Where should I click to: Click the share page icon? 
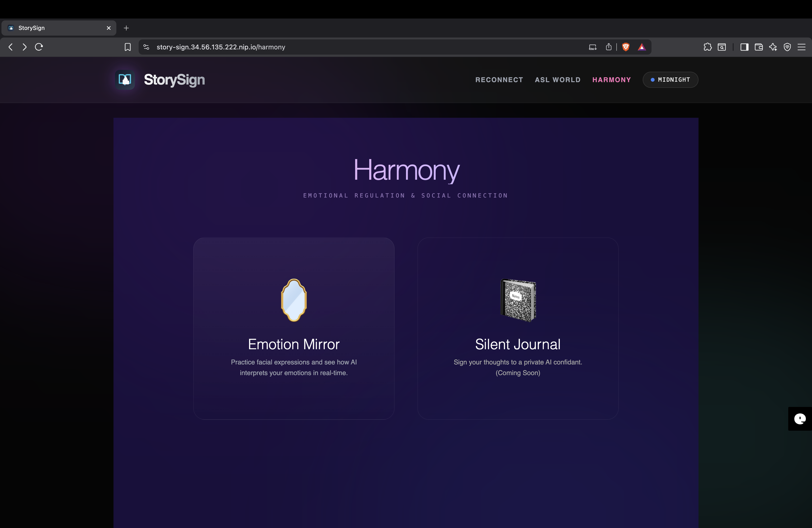[x=608, y=47]
